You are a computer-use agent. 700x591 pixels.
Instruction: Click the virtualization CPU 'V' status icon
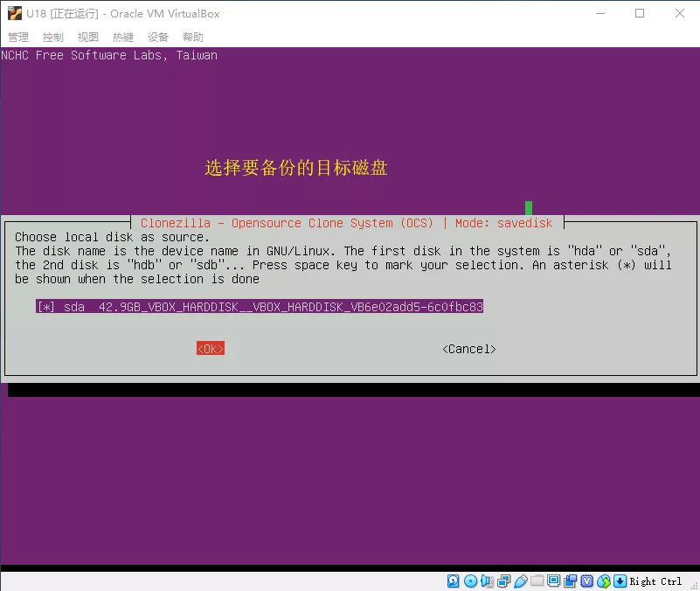587,581
